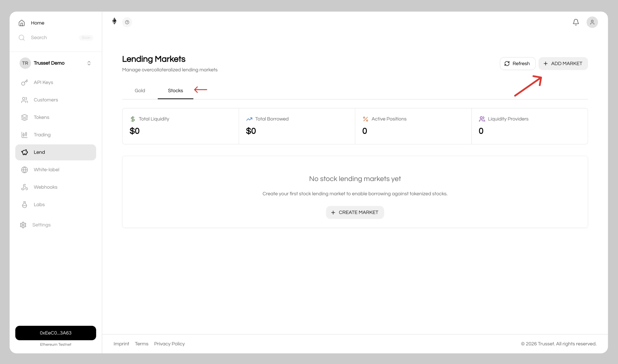Open the Privacy Policy link
The image size is (618, 364).
coord(169,344)
